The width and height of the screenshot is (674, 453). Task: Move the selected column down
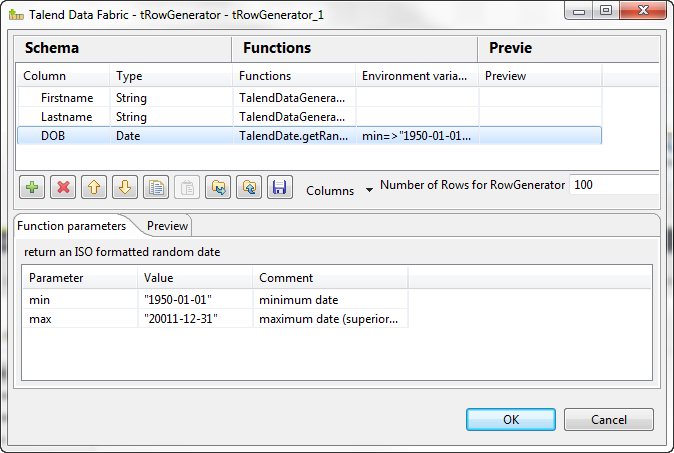[x=124, y=186]
